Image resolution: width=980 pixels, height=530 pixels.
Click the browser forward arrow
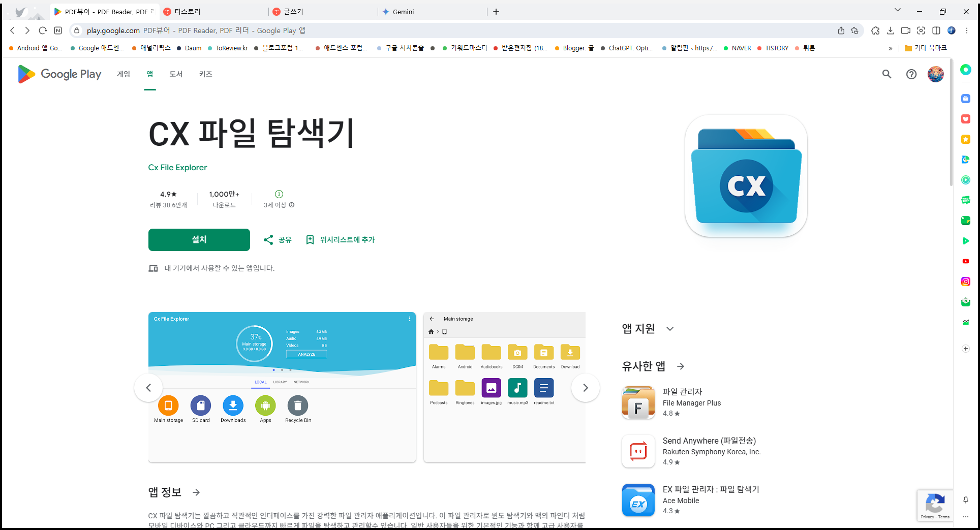click(27, 30)
